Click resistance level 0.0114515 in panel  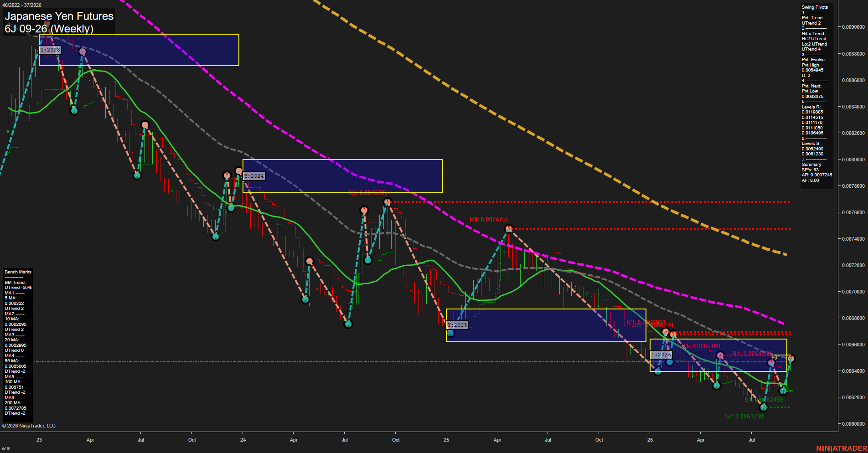812,118
